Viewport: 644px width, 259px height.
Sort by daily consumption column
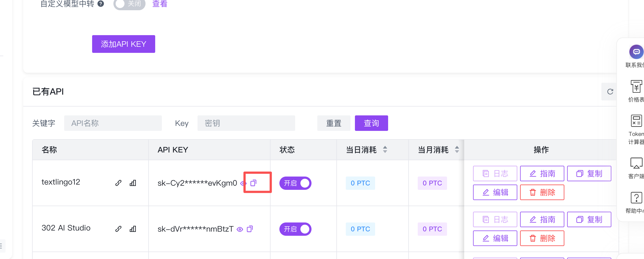tap(385, 150)
